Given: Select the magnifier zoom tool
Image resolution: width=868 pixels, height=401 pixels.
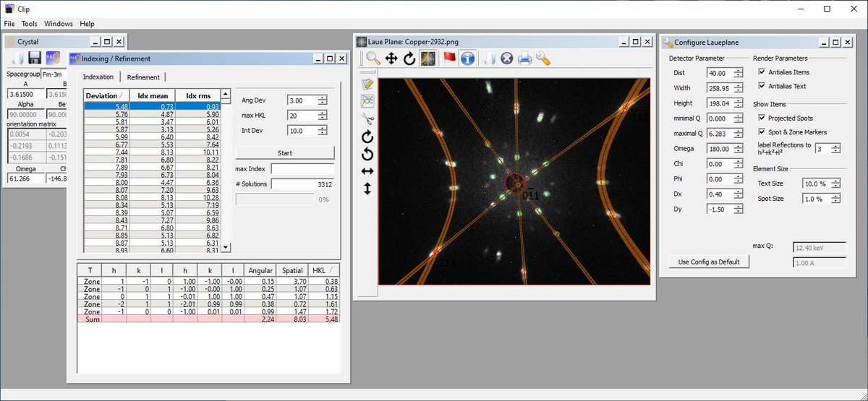Looking at the screenshot, I should pyautogui.click(x=373, y=59).
